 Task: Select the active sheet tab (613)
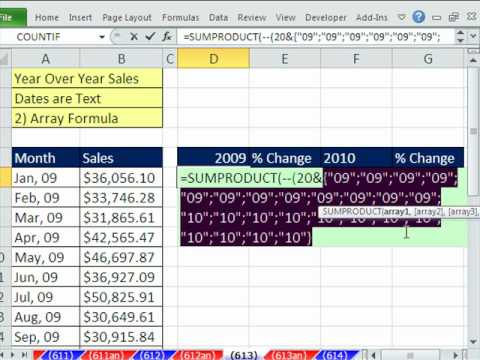[244, 355]
